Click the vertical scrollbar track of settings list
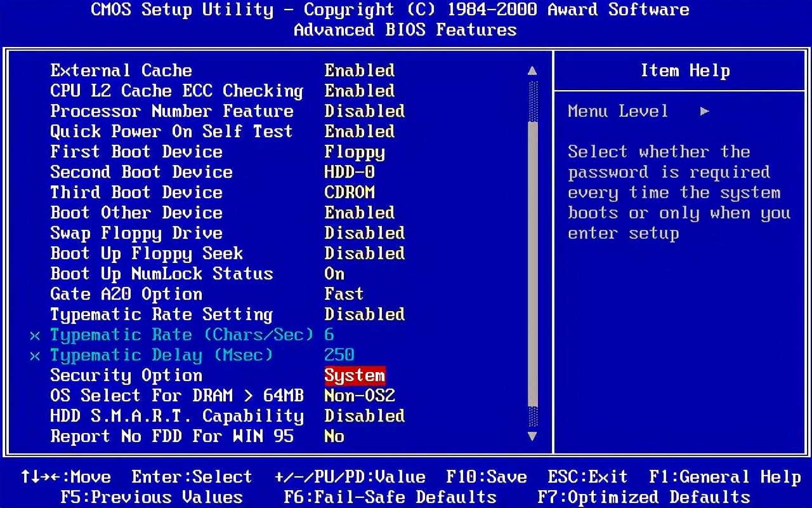The height and width of the screenshot is (508, 812). (532, 254)
